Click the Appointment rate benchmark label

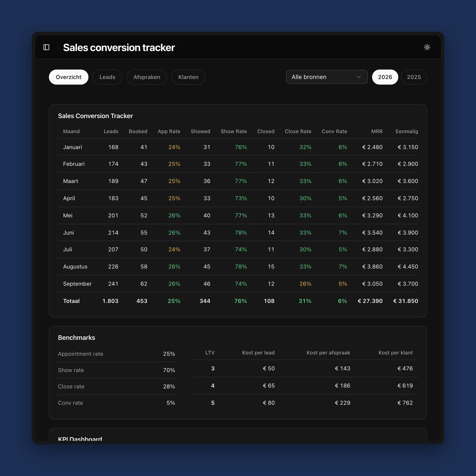click(x=81, y=354)
